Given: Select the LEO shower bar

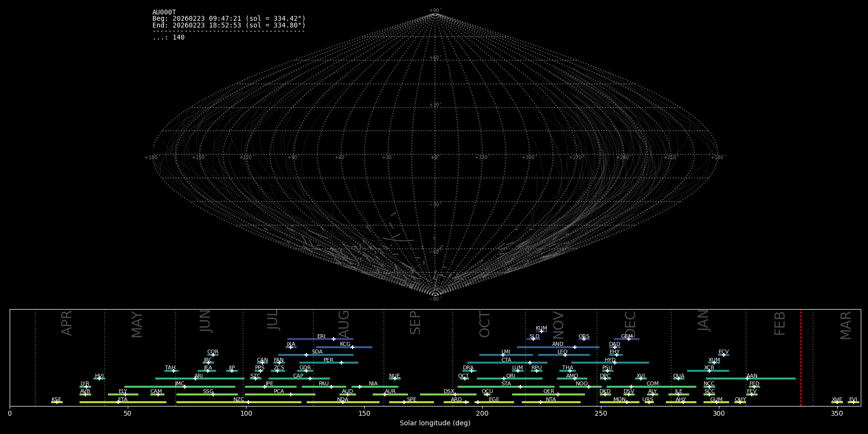Looking at the screenshot, I should (x=564, y=355).
